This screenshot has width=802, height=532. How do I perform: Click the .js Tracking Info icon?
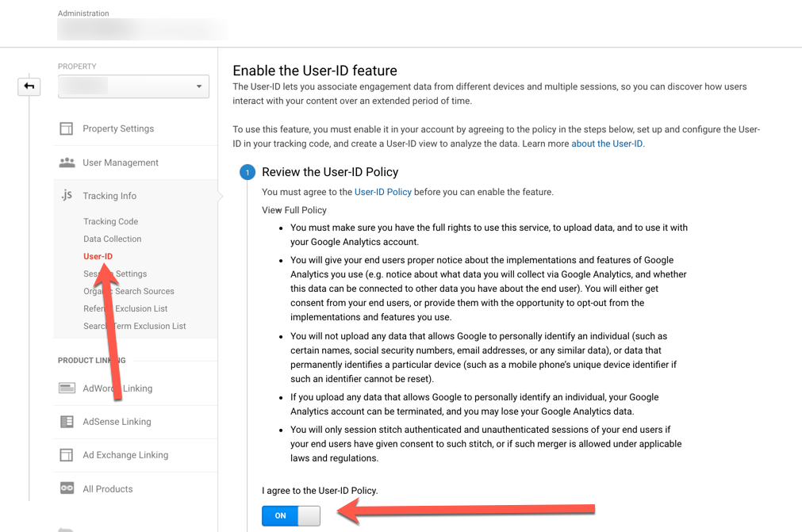pyautogui.click(x=67, y=195)
